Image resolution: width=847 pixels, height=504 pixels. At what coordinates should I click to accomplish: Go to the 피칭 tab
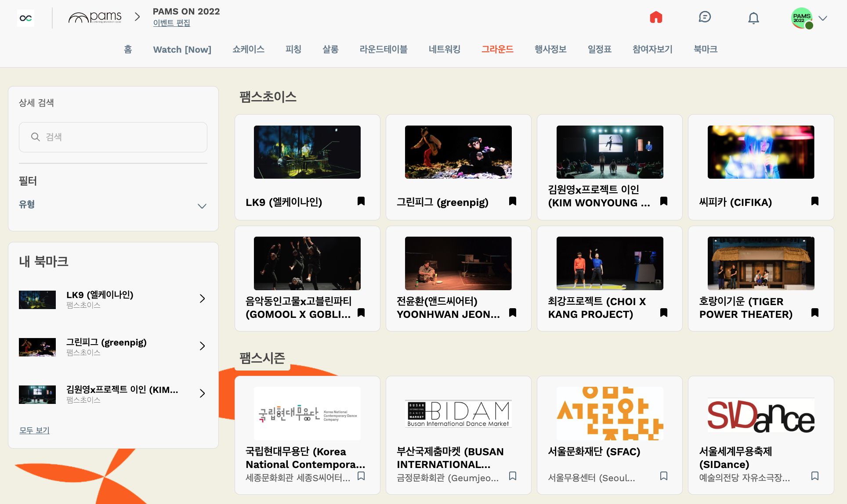pyautogui.click(x=293, y=49)
